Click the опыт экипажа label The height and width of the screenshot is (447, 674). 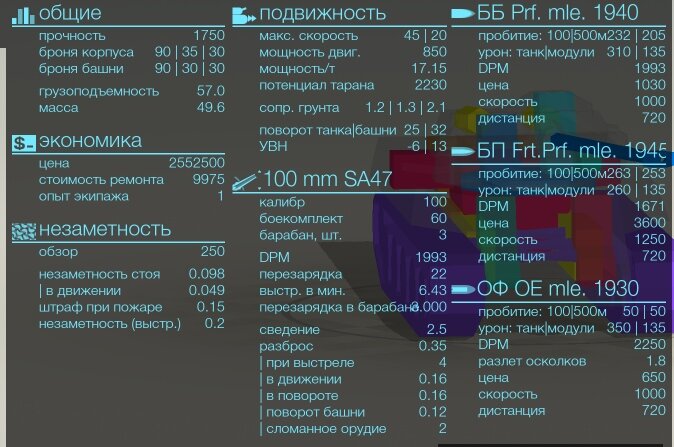tap(84, 196)
